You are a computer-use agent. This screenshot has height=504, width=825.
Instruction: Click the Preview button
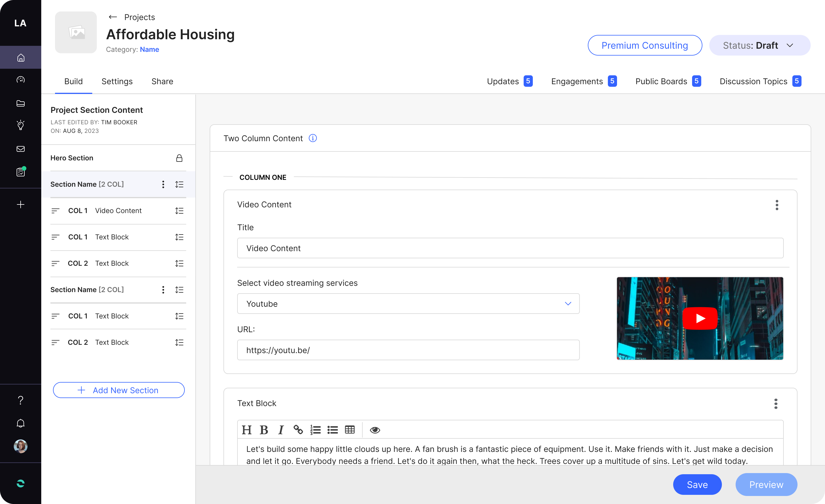[x=766, y=485]
